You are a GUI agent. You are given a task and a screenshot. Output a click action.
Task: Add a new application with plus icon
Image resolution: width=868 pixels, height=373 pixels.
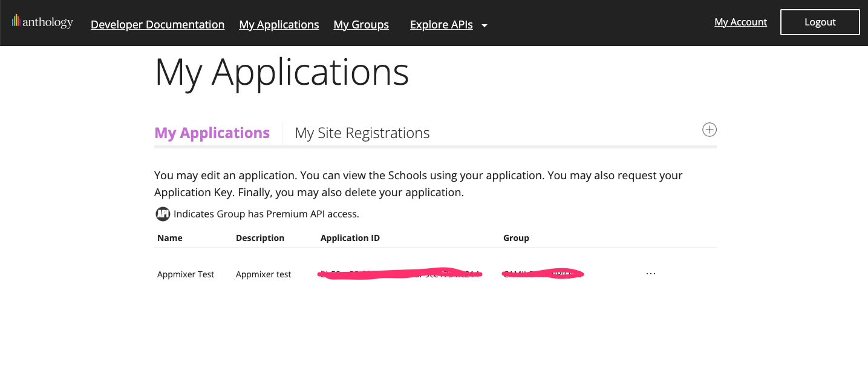[x=709, y=130]
